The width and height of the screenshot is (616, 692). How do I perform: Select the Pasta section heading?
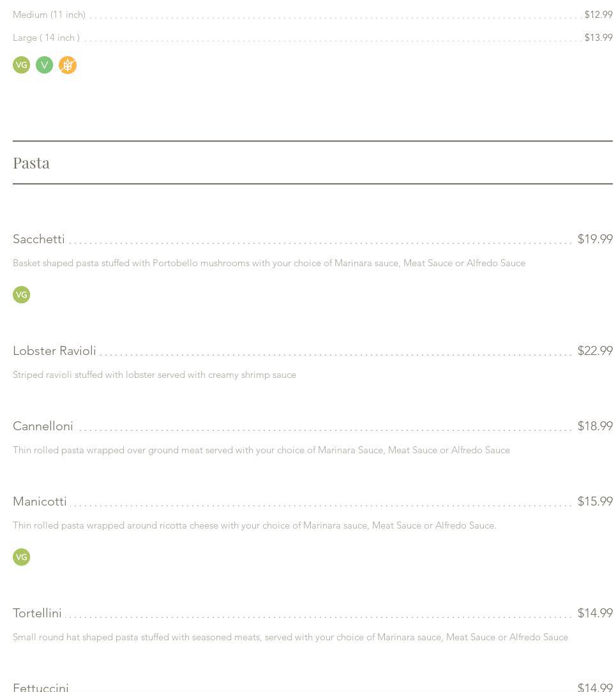click(x=31, y=163)
